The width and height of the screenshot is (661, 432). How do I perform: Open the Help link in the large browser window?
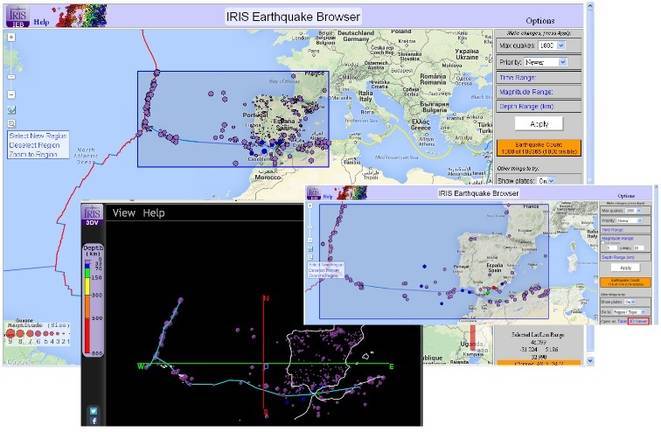pyautogui.click(x=41, y=21)
